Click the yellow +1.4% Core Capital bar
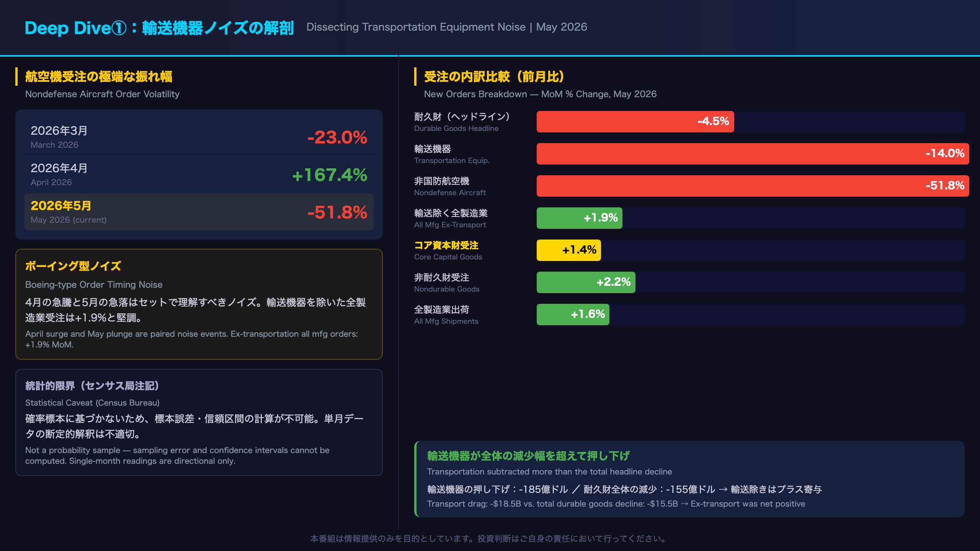This screenshot has width=980, height=551. pos(569,250)
